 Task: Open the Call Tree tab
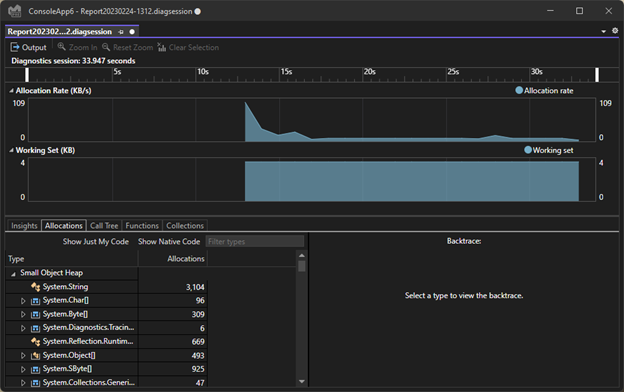coord(104,226)
